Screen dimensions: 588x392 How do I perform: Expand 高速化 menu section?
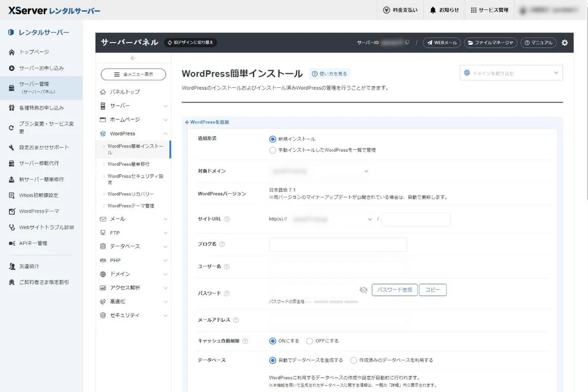[x=133, y=301]
